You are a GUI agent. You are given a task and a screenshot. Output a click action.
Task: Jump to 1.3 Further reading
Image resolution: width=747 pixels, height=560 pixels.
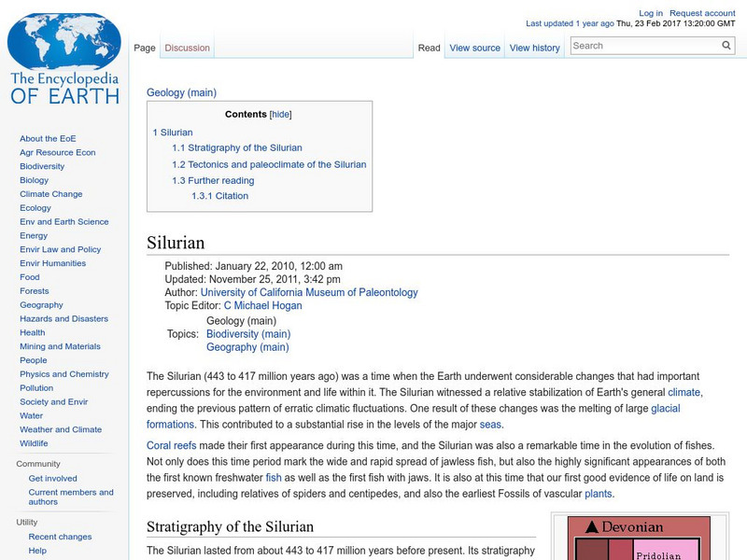(x=213, y=180)
